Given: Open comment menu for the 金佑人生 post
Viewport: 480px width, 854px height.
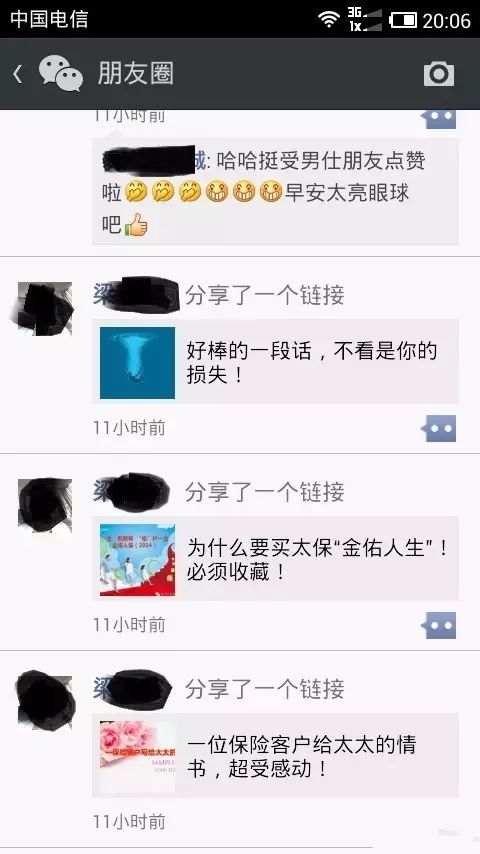Looking at the screenshot, I should coord(439,626).
